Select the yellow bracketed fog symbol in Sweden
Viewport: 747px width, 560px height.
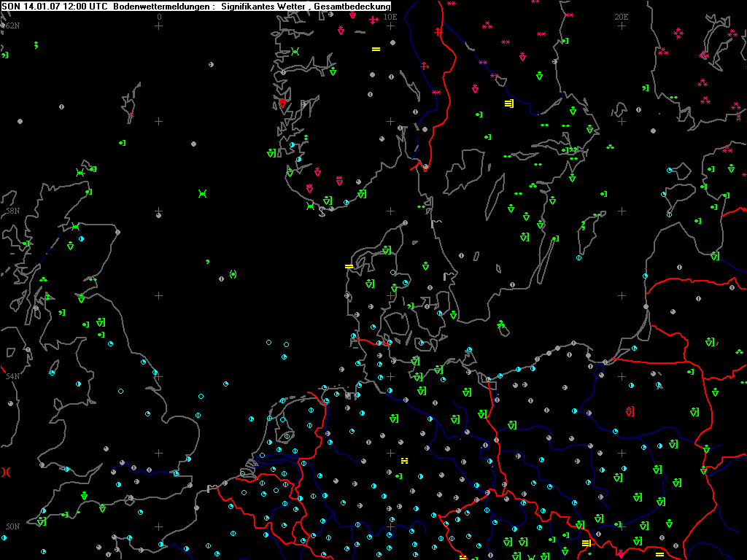coord(508,104)
